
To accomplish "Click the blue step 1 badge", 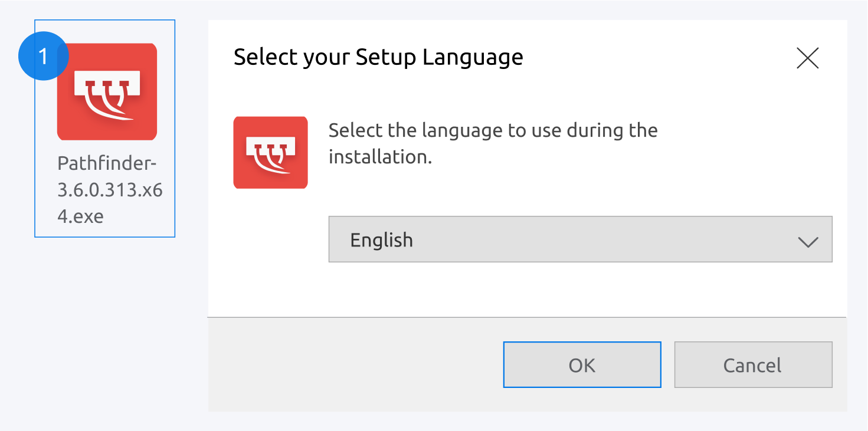I will 43,57.
